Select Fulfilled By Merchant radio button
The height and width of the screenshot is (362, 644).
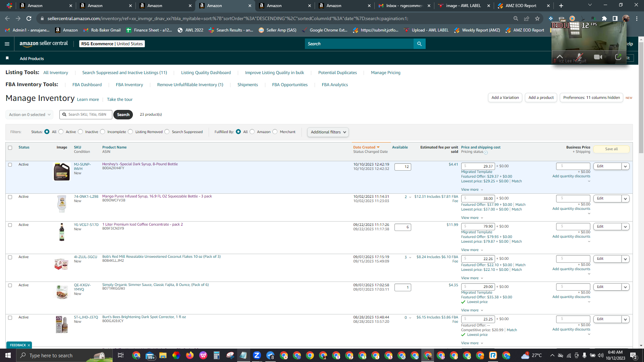pyautogui.click(x=275, y=132)
